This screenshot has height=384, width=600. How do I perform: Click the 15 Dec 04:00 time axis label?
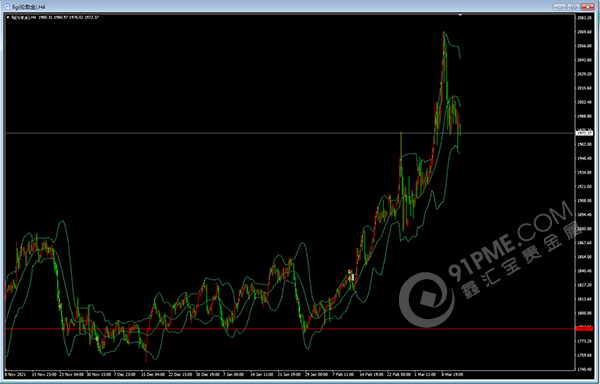pos(153,374)
